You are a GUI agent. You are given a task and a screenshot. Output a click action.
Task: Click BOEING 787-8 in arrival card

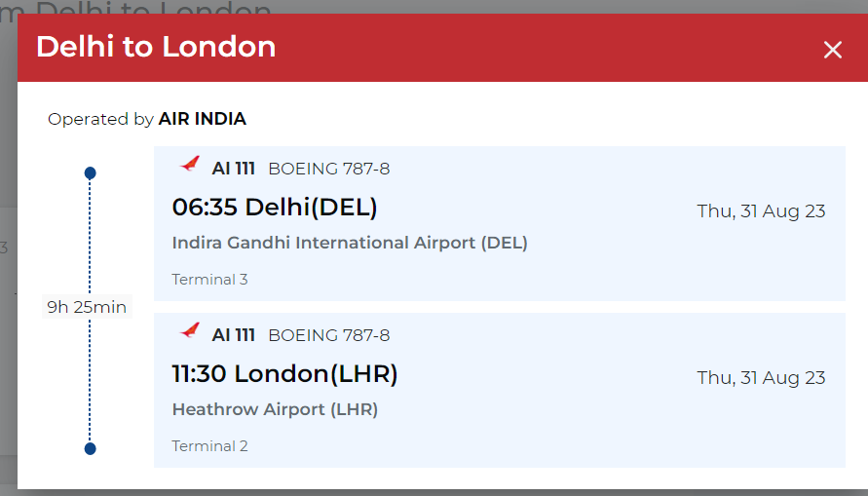329,335
